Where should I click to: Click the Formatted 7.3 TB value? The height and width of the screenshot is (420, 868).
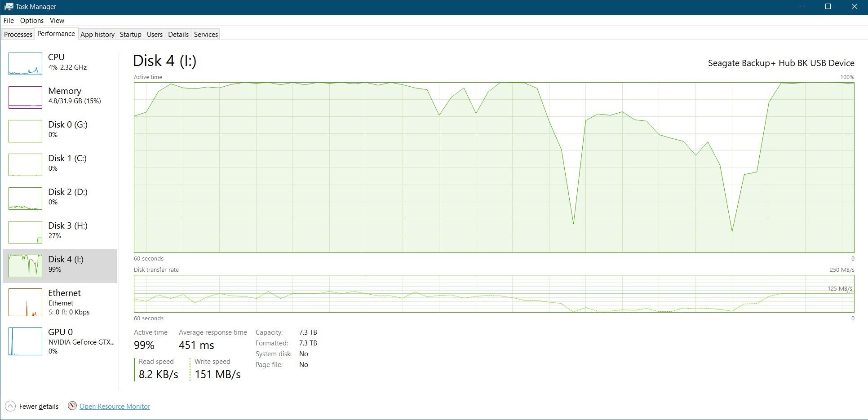point(308,343)
